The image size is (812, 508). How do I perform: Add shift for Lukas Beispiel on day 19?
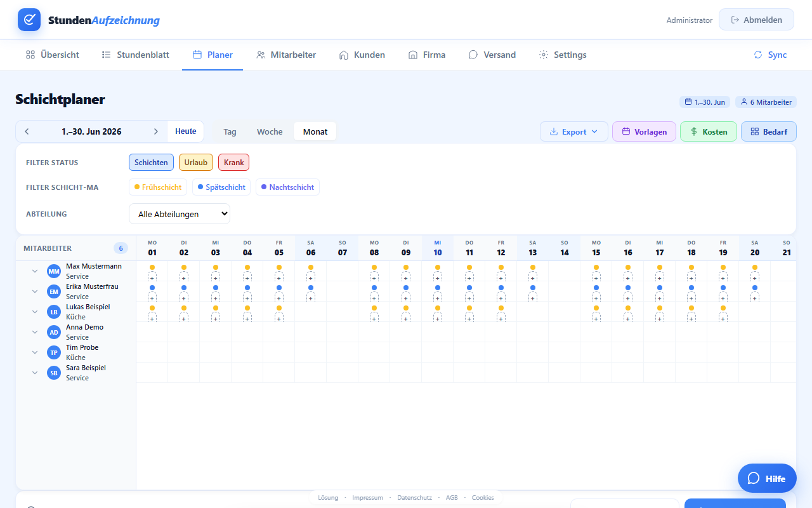pyautogui.click(x=723, y=318)
